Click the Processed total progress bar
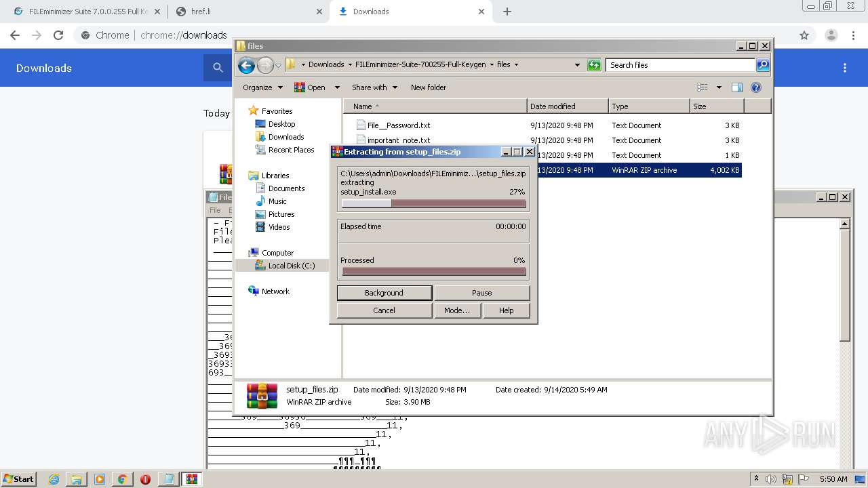 click(x=434, y=272)
